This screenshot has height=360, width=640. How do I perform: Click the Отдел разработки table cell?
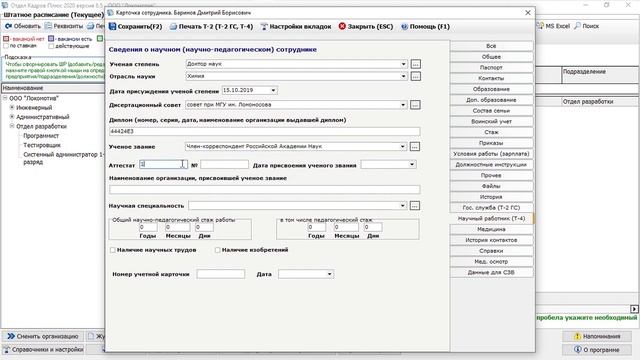tap(587, 102)
